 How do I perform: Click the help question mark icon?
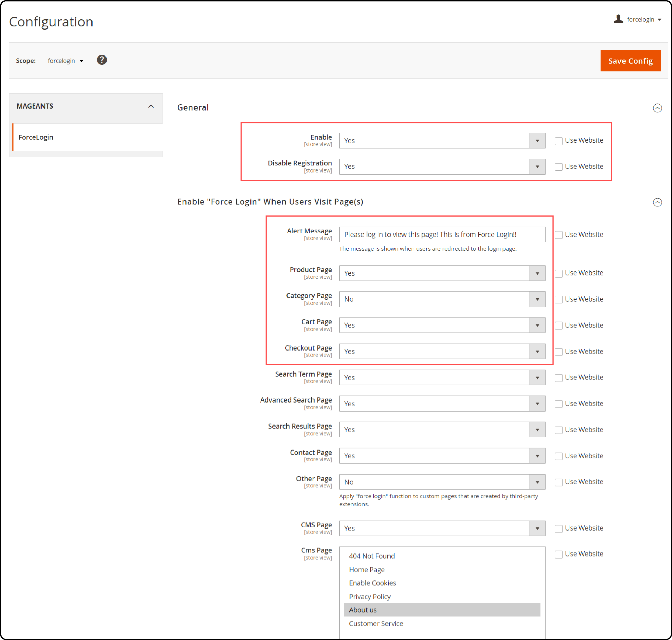click(102, 60)
